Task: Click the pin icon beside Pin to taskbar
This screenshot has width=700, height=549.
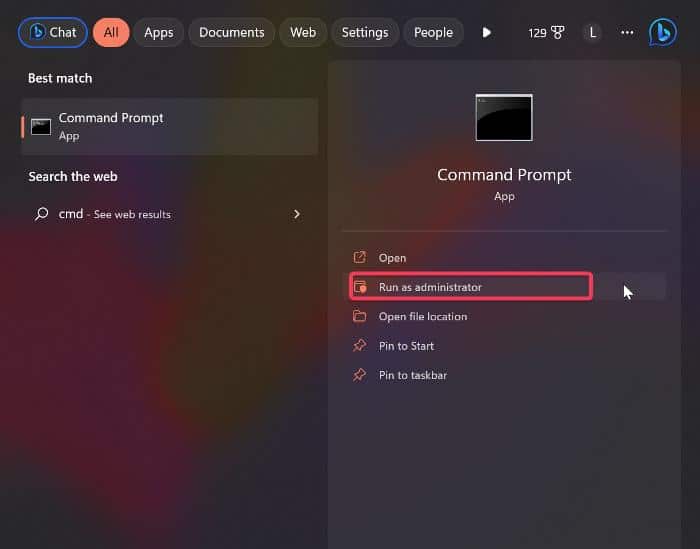Action: 359,374
